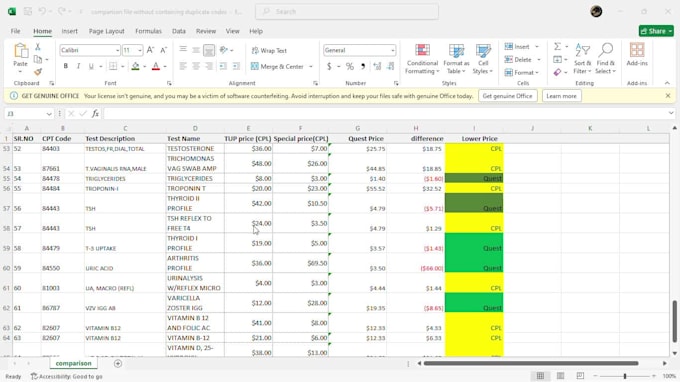Viewport: 680px width, 382px height.
Task: Click the Insert Function fx icon
Action: pyautogui.click(x=95, y=114)
